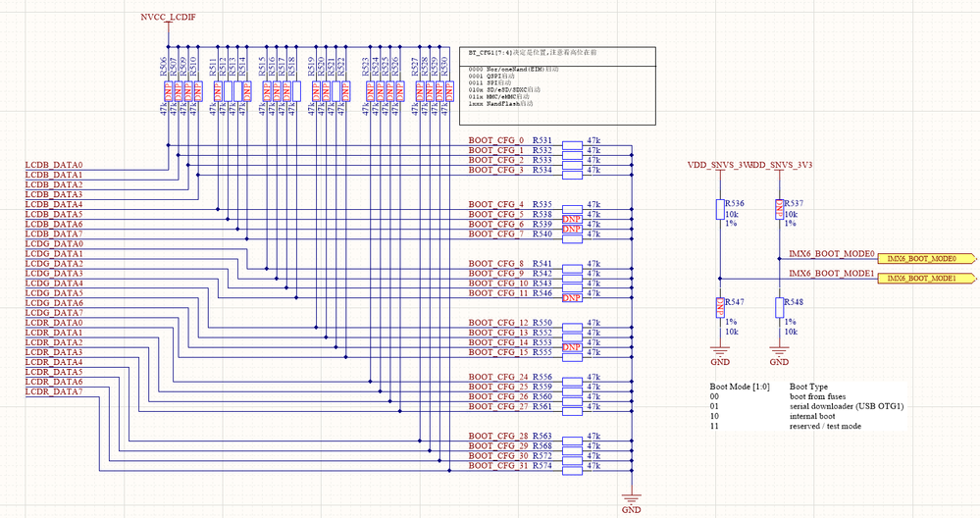Image resolution: width=980 pixels, height=518 pixels.
Task: Click the LCDG_DATA4 net label
Action: point(54,284)
